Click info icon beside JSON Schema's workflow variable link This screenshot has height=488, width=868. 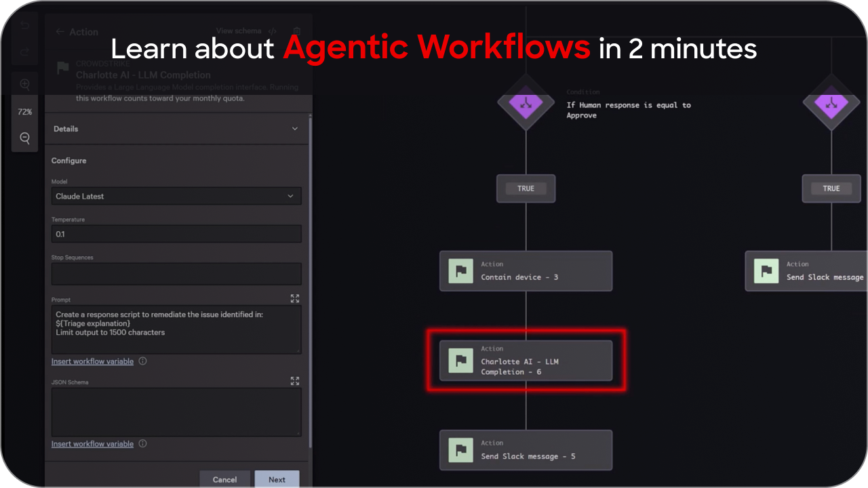[142, 444]
